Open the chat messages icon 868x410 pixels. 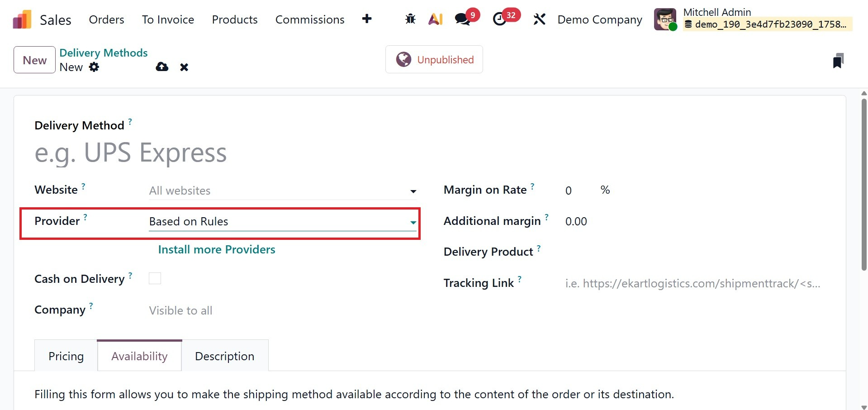tap(462, 19)
